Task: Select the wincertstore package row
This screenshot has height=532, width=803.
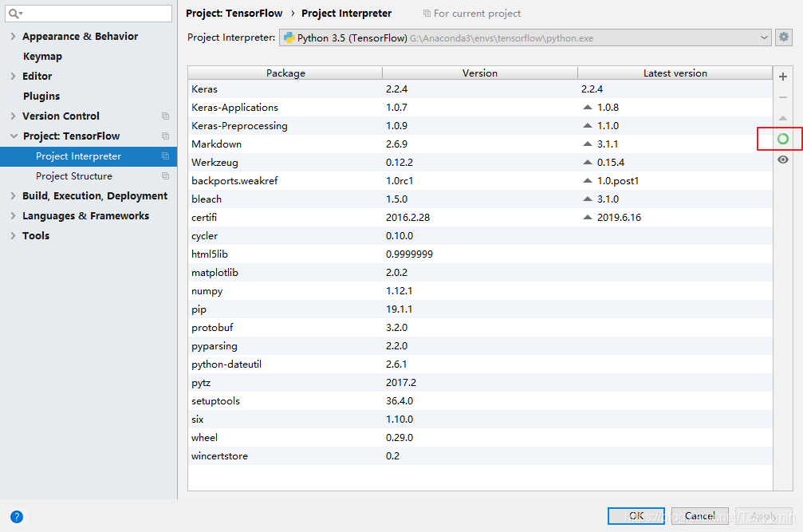Action: click(x=480, y=456)
